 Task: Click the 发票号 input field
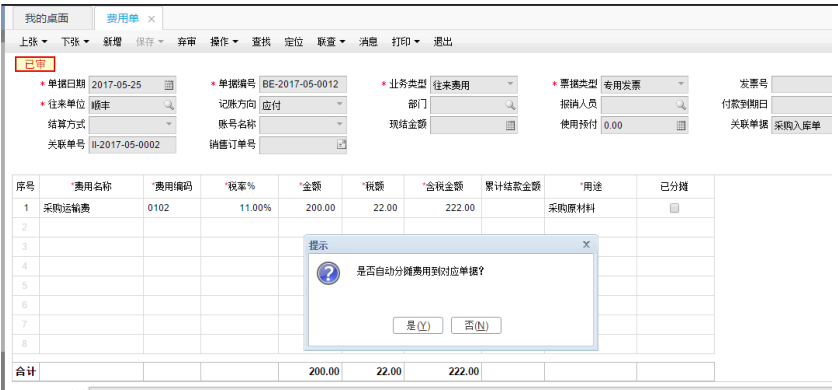802,84
